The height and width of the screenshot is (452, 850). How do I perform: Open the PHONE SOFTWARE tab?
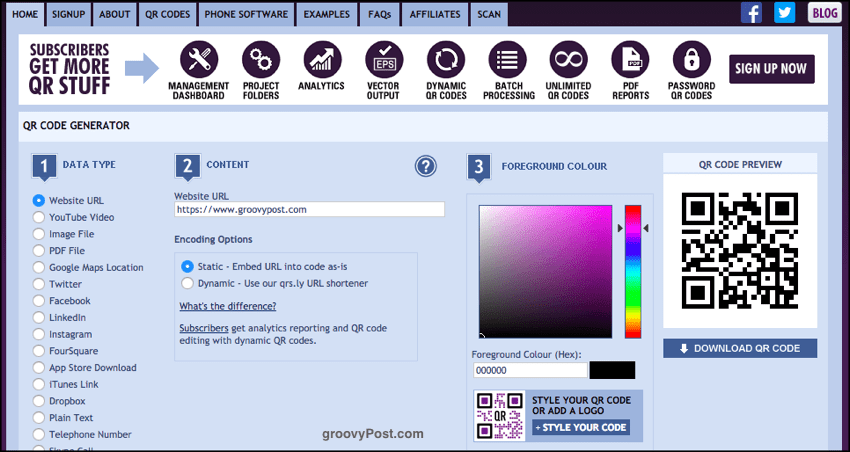(246, 14)
